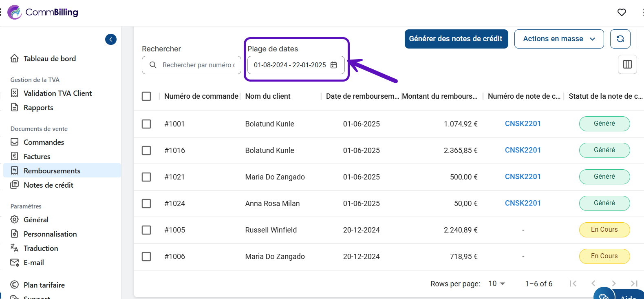Go to next page arrow
The height and width of the screenshot is (299, 644).
click(x=613, y=283)
